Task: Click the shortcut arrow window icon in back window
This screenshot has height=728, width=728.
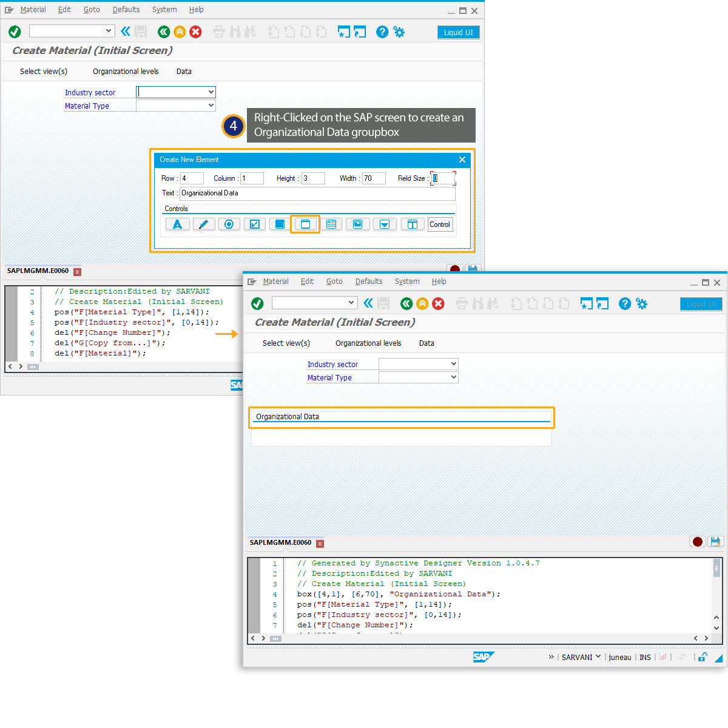Action: [360, 32]
